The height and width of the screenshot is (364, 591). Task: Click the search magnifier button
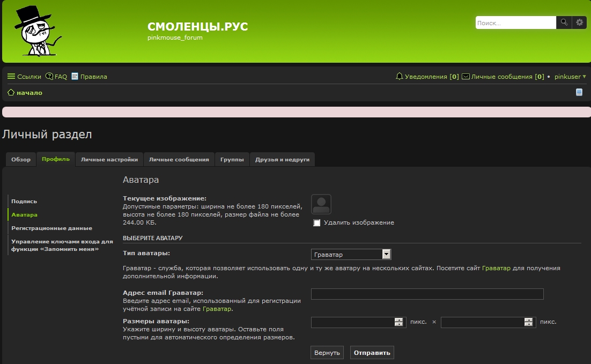click(564, 23)
